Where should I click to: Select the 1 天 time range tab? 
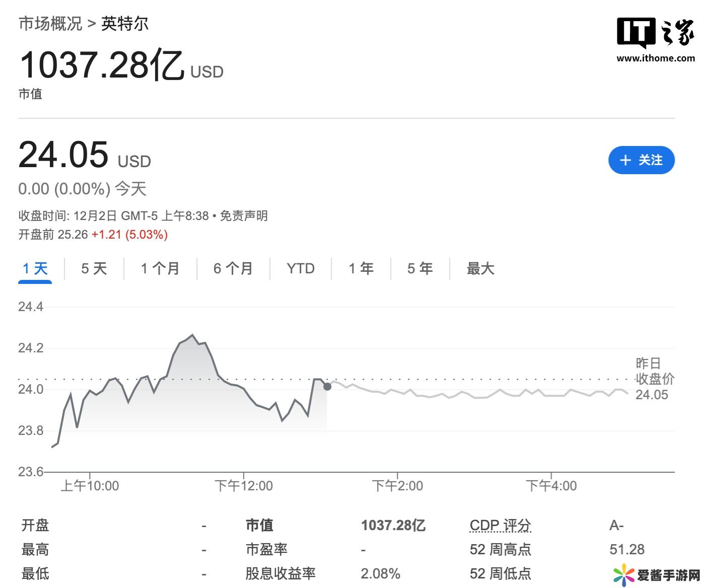[35, 268]
